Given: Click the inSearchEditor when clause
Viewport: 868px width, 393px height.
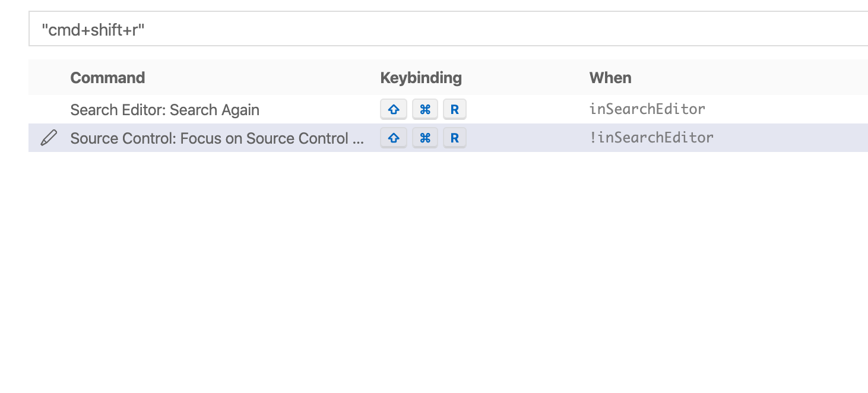Looking at the screenshot, I should [x=647, y=109].
